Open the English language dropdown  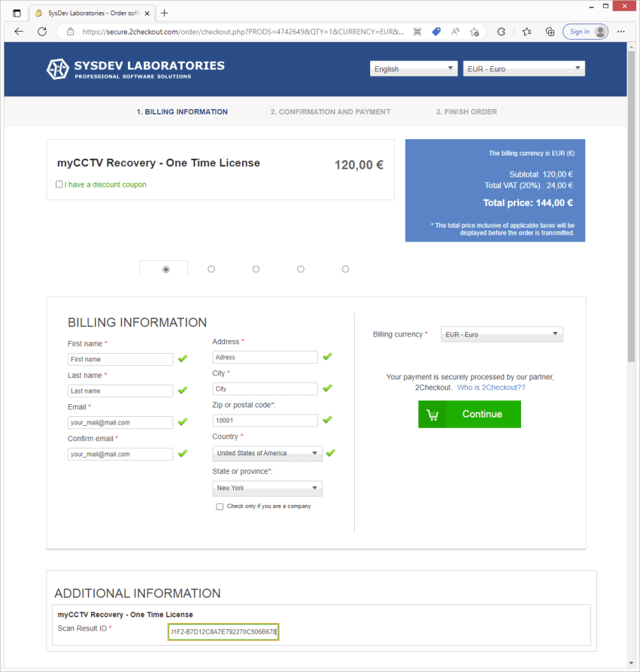414,68
